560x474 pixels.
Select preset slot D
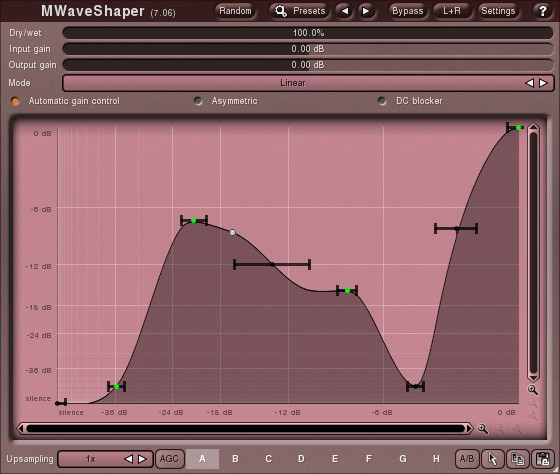click(301, 459)
